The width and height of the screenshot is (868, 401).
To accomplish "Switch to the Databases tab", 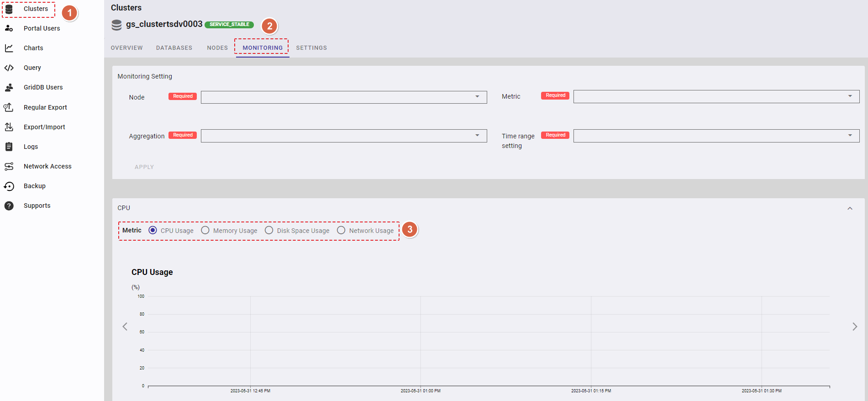I will (174, 48).
